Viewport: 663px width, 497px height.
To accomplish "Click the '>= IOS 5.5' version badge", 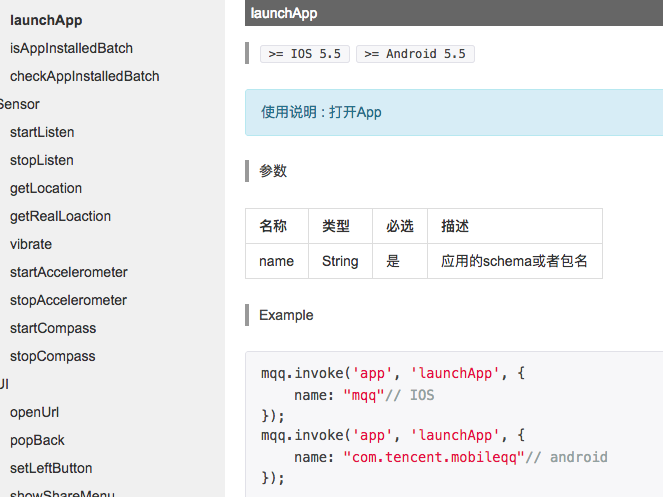I will [x=305, y=54].
